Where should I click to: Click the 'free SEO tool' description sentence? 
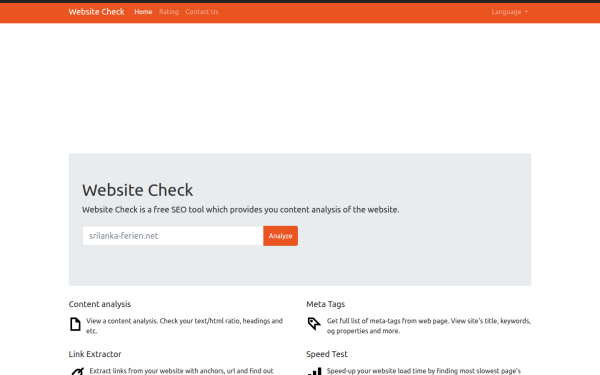pos(241,210)
